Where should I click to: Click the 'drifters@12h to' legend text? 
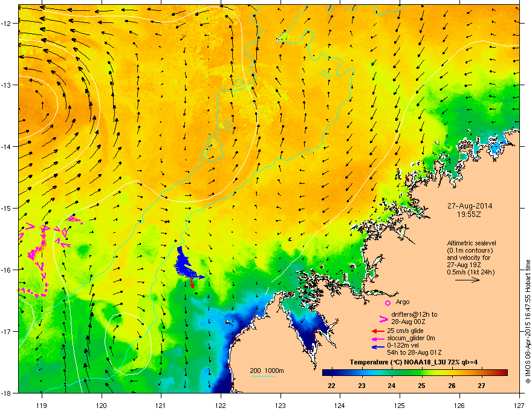tap(414, 314)
